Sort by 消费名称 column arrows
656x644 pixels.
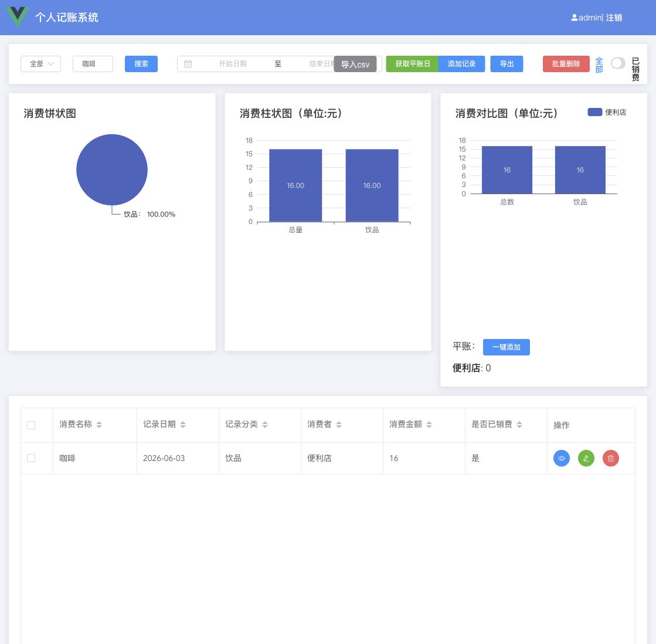(x=99, y=424)
